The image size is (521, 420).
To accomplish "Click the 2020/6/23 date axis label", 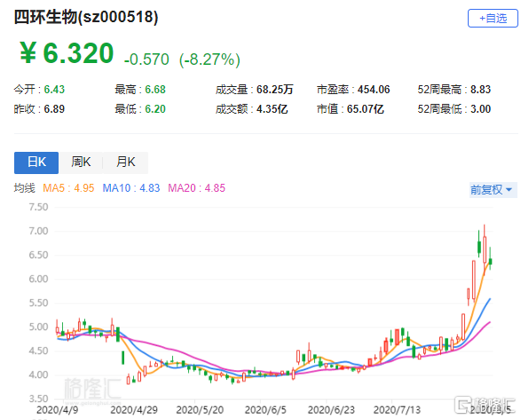I will tap(331, 409).
